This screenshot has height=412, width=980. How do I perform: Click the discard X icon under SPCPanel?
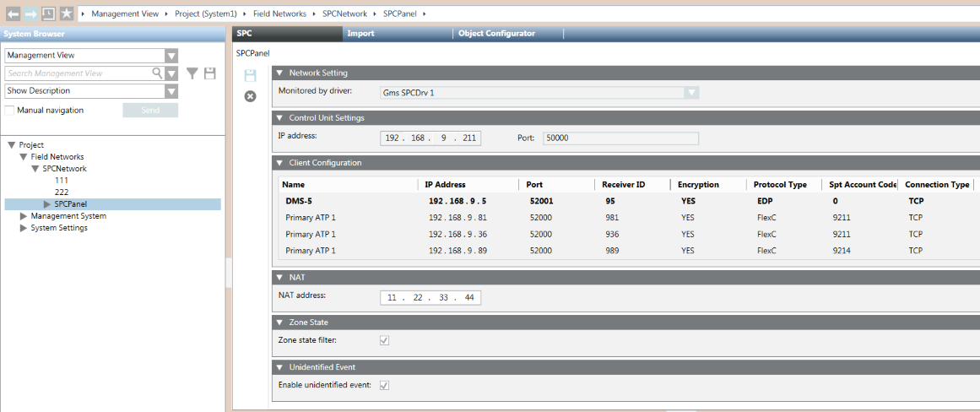click(250, 96)
